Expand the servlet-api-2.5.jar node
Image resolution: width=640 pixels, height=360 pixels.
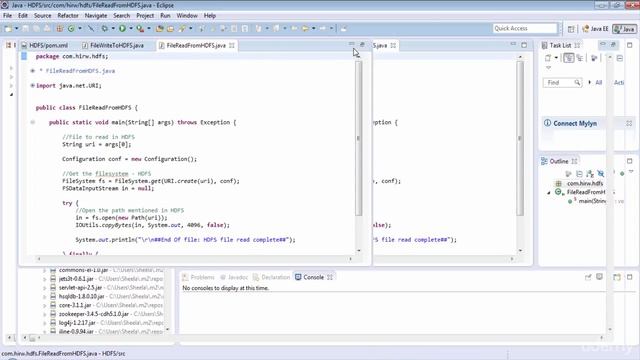(44, 288)
